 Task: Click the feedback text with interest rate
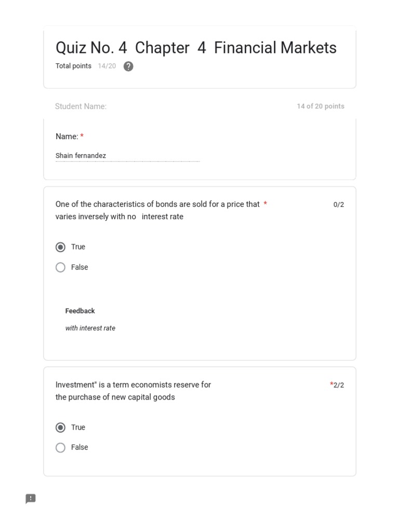[90, 328]
